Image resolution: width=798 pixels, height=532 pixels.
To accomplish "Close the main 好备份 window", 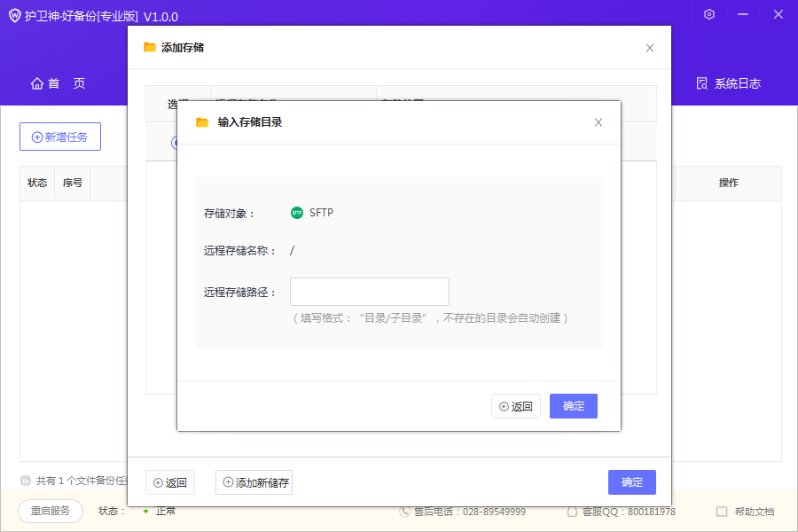I will click(778, 14).
